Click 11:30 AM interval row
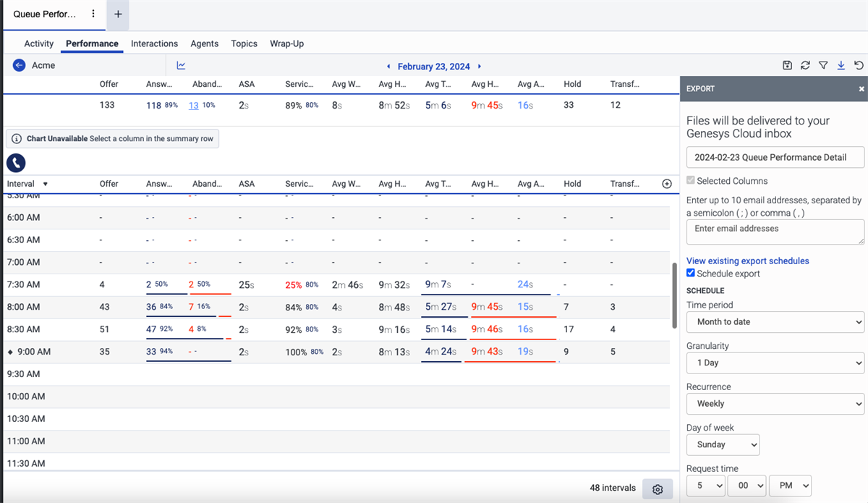This screenshot has width=868, height=503. tap(336, 463)
